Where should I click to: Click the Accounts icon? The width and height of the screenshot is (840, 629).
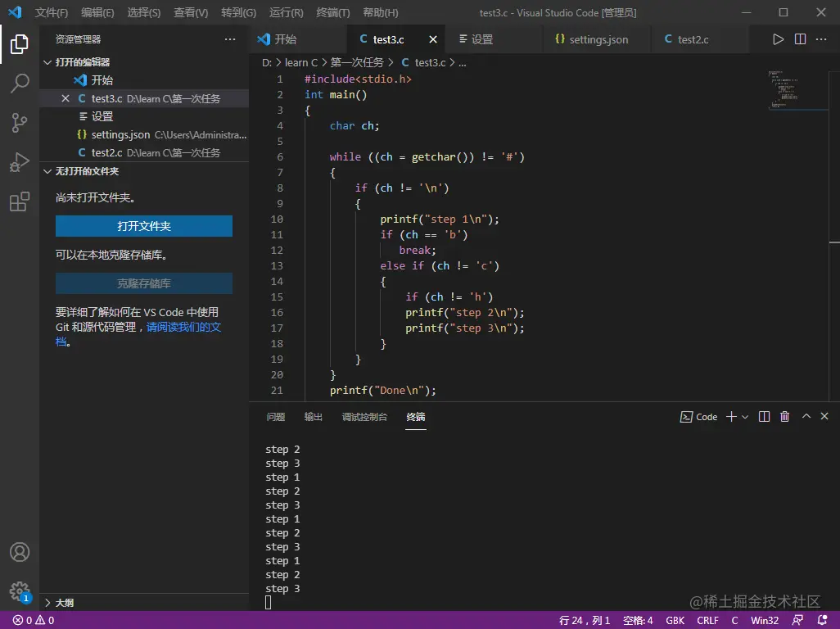coord(20,552)
